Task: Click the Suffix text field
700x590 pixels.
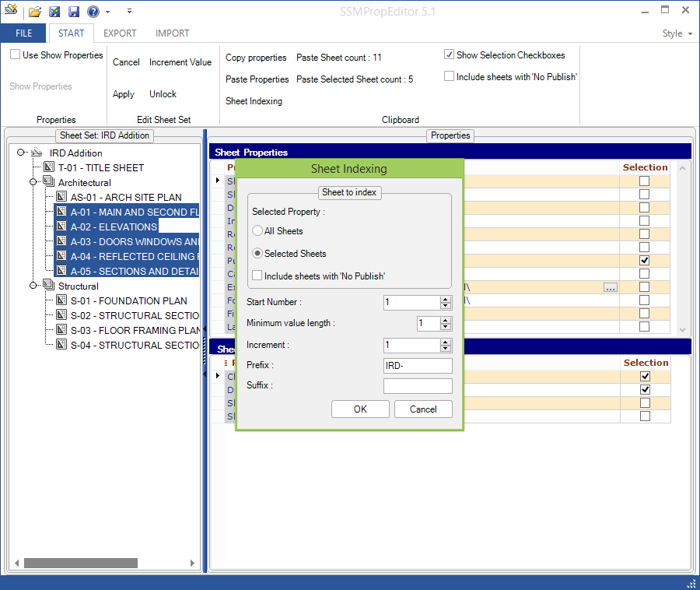Action: 418,386
